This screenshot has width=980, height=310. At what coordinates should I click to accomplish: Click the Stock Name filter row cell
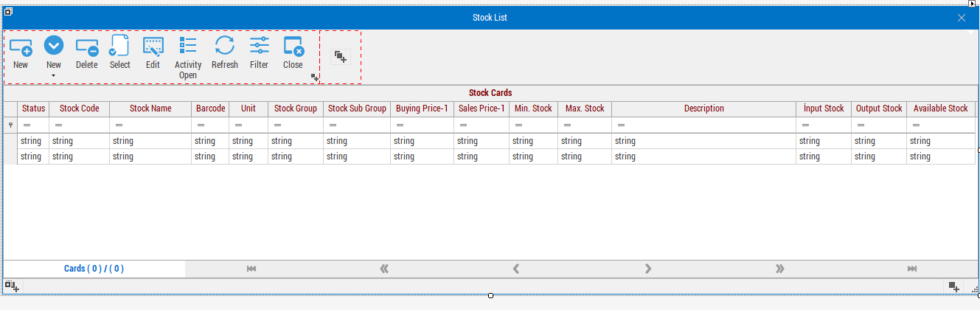click(x=150, y=125)
